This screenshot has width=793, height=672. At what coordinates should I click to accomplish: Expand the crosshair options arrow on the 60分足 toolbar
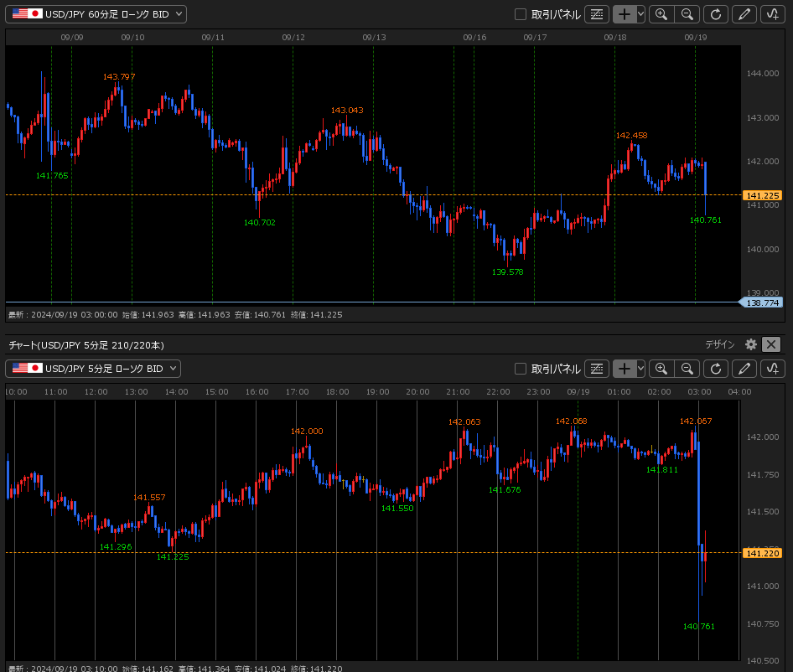click(640, 14)
